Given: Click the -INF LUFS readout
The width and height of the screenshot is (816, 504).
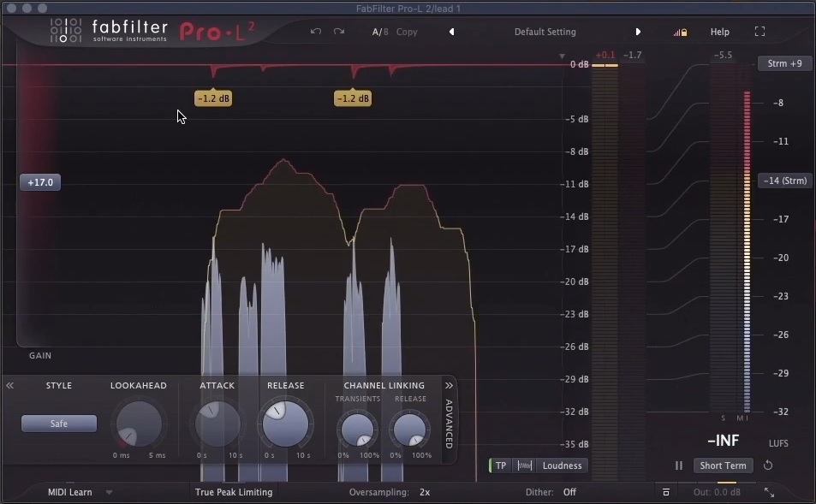Looking at the screenshot, I should [723, 441].
